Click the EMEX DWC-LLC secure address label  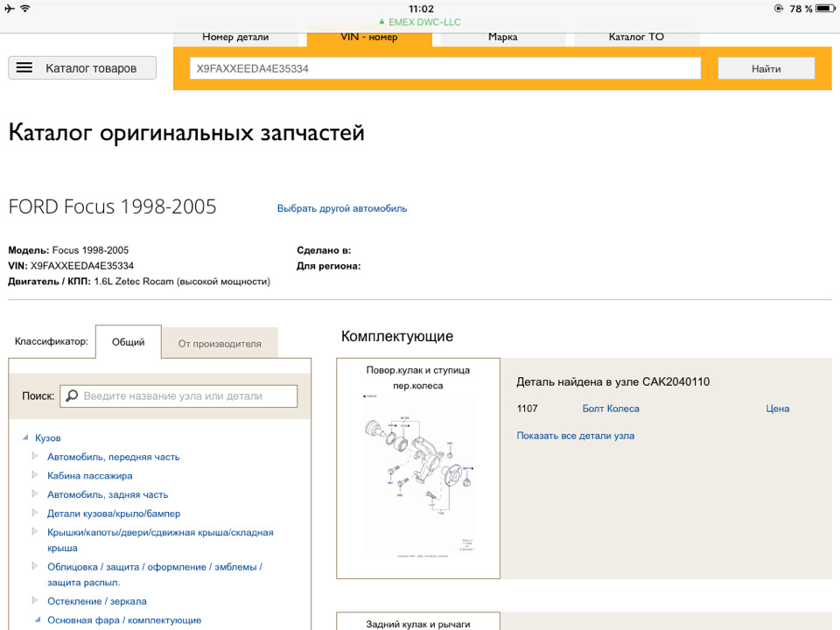pos(420,22)
